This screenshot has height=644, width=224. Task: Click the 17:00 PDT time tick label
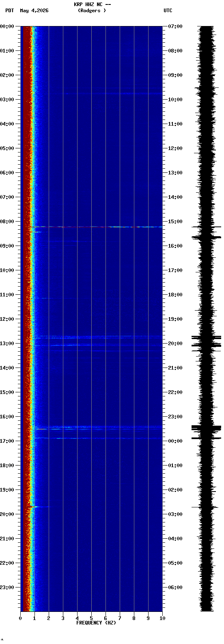(7, 441)
